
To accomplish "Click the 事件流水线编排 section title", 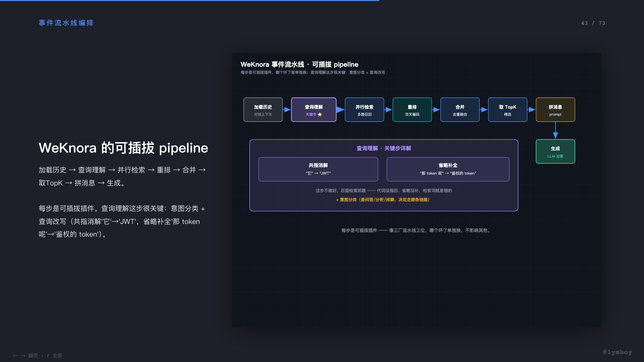I will point(66,23).
